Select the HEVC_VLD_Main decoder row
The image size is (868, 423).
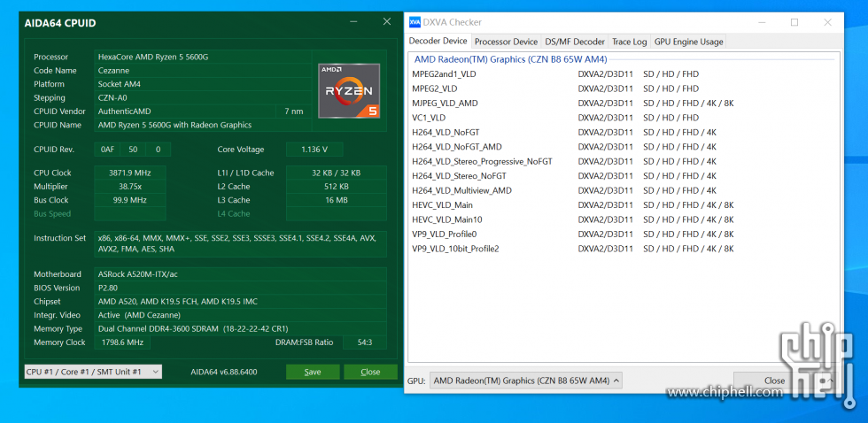pos(573,205)
